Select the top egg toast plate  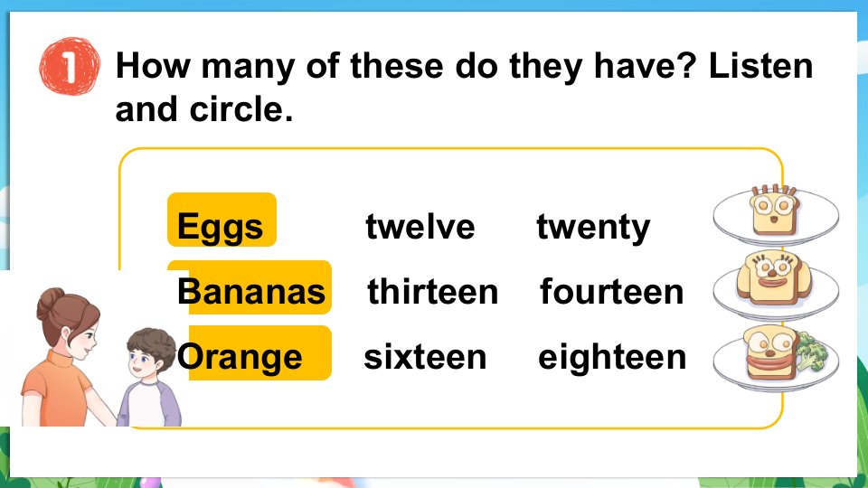pos(776,215)
